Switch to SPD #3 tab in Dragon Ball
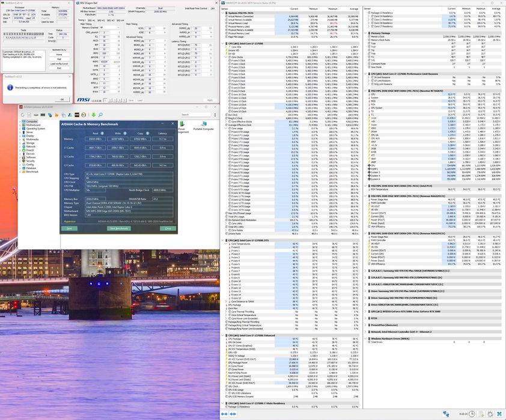506x420 pixels. [x=111, y=20]
